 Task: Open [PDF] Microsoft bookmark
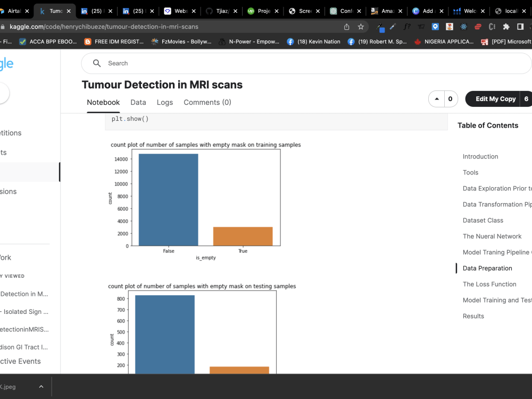(x=506, y=41)
